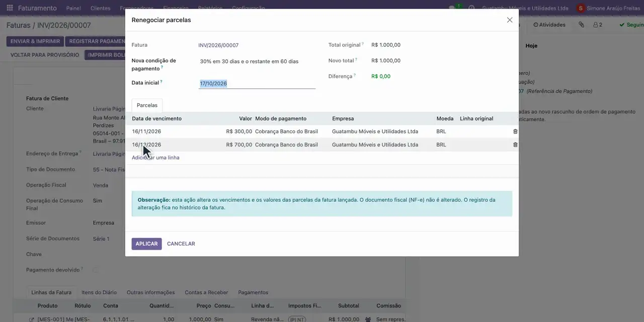Screen dimensions: 644x322
Task: Open the Painel menu
Action: coord(73,8)
